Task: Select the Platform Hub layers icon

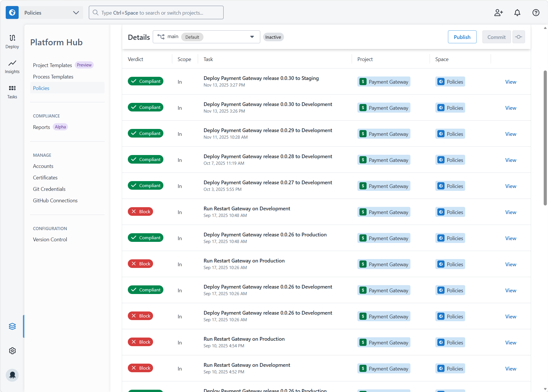Action: (x=12, y=326)
